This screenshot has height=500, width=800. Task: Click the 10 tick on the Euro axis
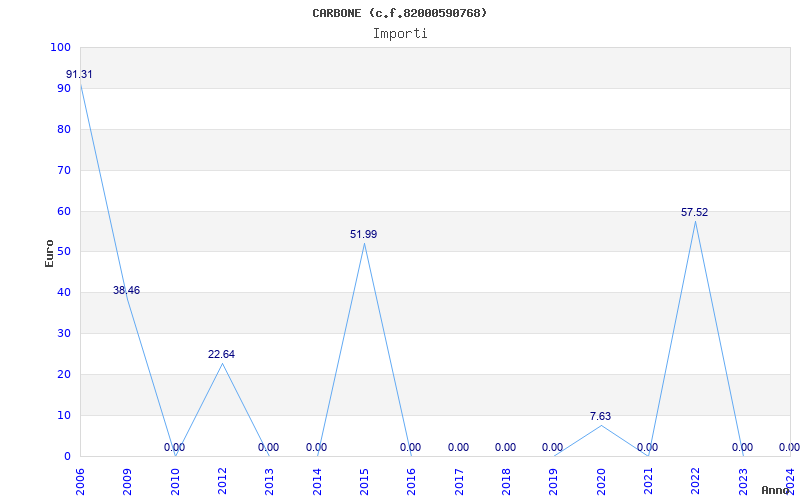pos(64,415)
